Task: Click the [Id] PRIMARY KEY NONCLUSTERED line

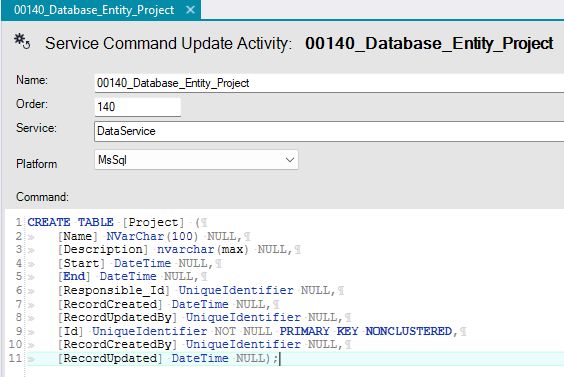Action: coord(262,331)
